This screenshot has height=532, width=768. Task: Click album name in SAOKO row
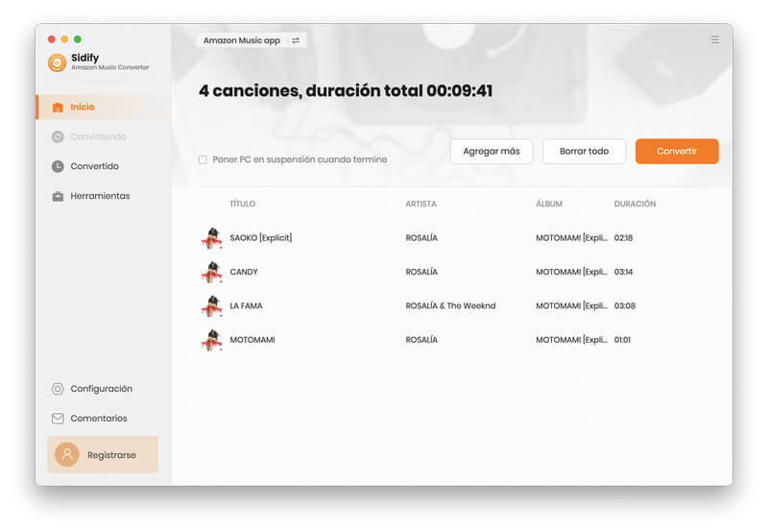pos(571,238)
